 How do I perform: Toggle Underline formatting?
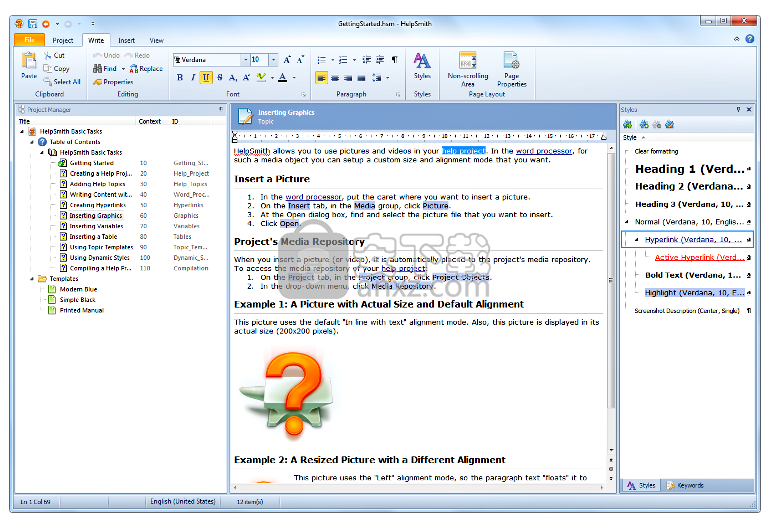[x=206, y=77]
